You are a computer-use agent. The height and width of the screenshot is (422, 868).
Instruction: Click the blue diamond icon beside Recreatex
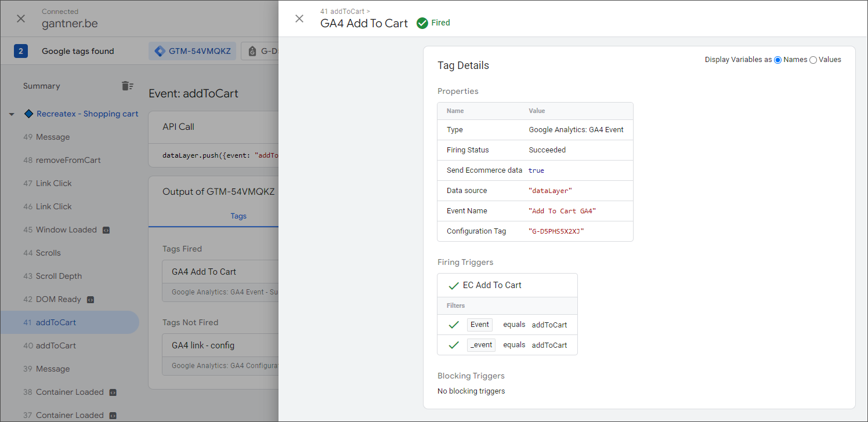(x=28, y=114)
